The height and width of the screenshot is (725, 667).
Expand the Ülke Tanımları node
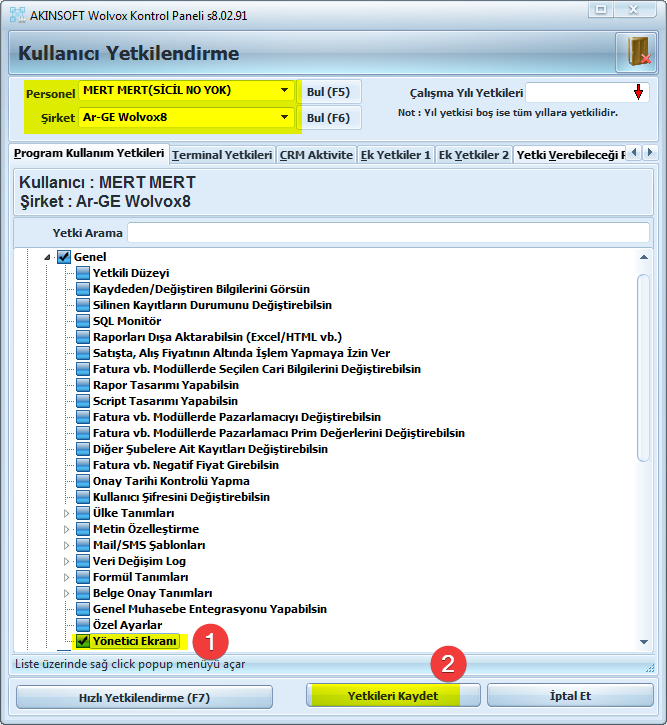[66, 513]
